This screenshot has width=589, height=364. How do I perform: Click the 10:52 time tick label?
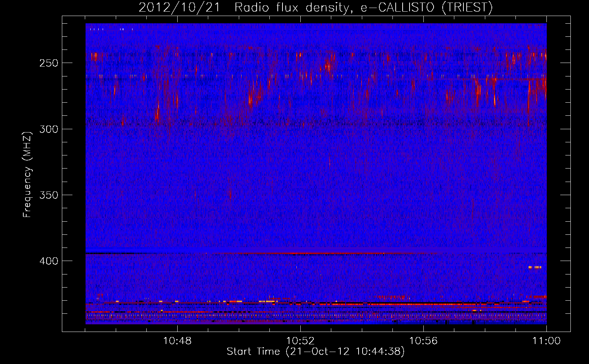[x=300, y=341]
